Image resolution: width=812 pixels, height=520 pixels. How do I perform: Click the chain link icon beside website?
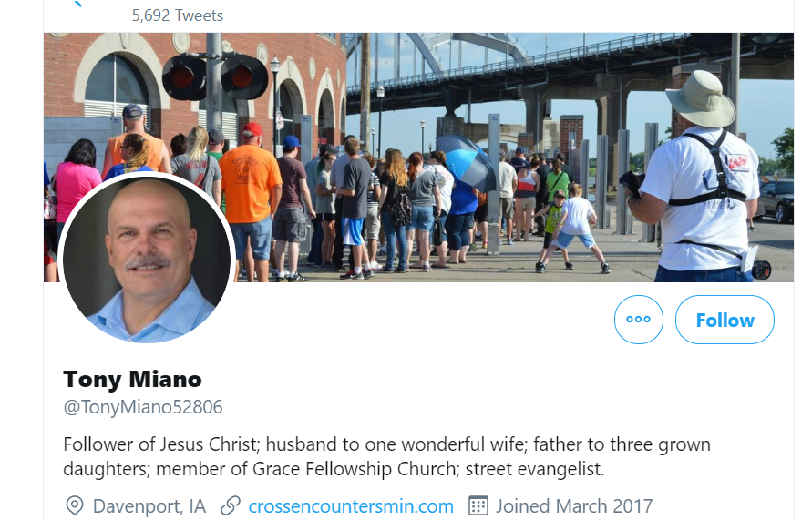point(231,505)
